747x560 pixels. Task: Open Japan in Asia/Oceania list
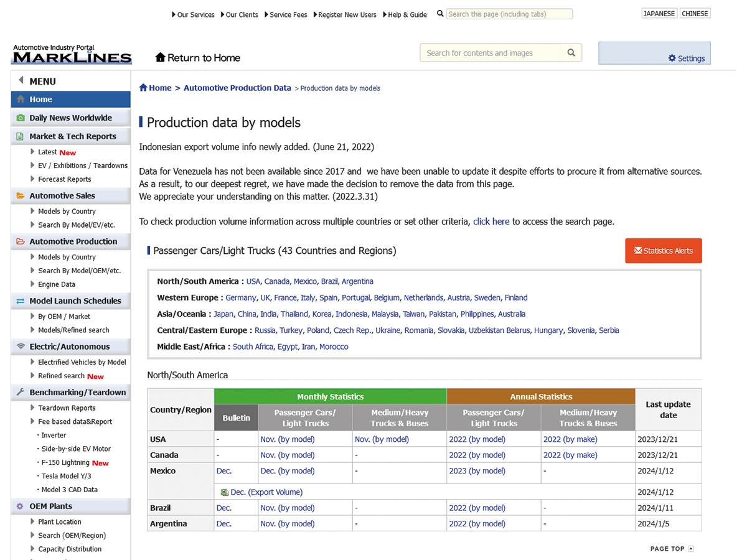[223, 314]
